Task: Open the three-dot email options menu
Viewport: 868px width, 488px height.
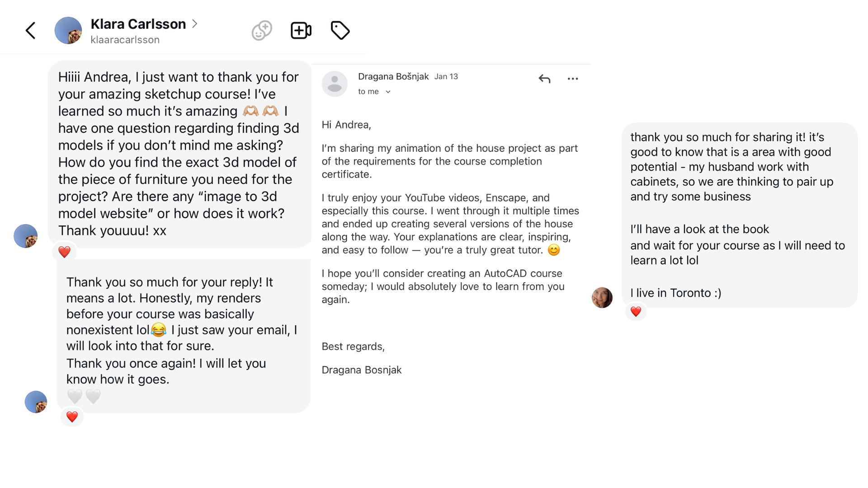Action: (x=573, y=79)
